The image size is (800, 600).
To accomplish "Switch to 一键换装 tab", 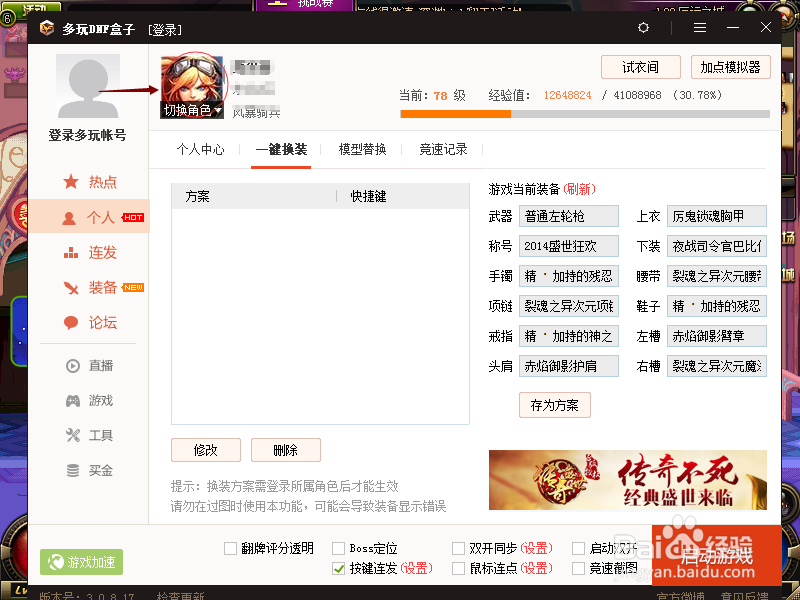I will coord(281,149).
